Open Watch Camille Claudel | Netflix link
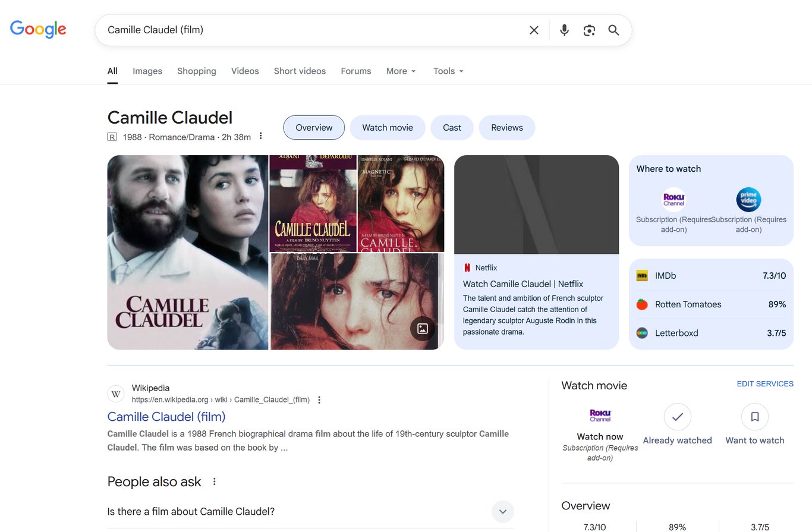Image resolution: width=812 pixels, height=532 pixels. click(x=523, y=284)
